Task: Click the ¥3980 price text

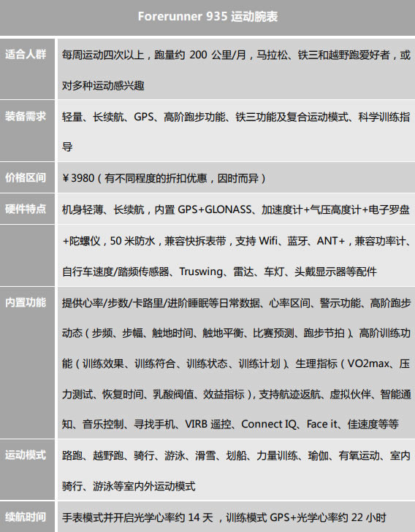Action: pyautogui.click(x=78, y=178)
